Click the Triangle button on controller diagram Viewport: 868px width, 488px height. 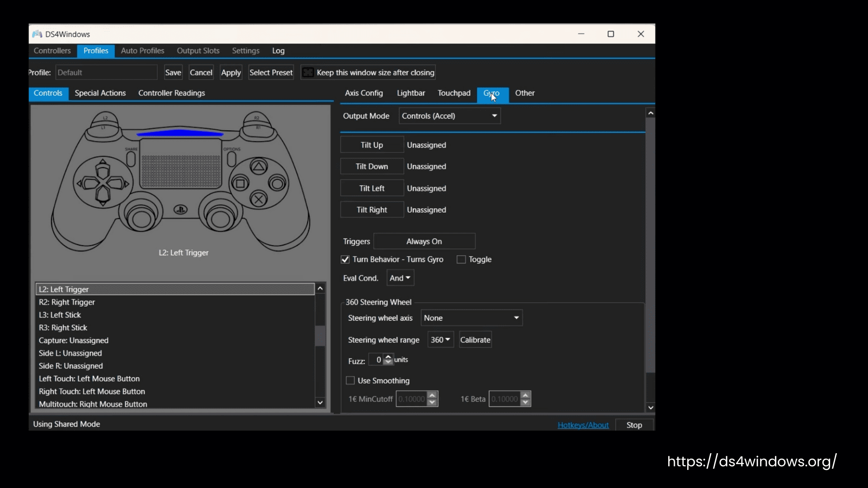[259, 167]
